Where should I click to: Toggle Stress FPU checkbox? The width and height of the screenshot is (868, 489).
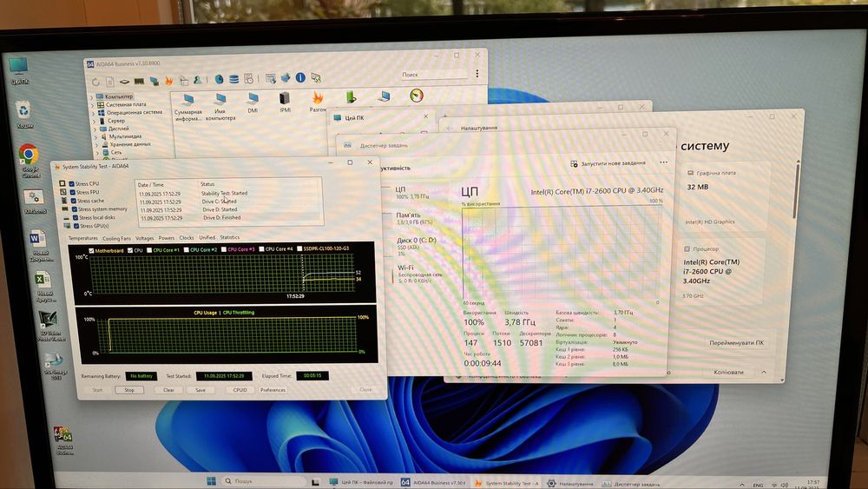tap(72, 192)
